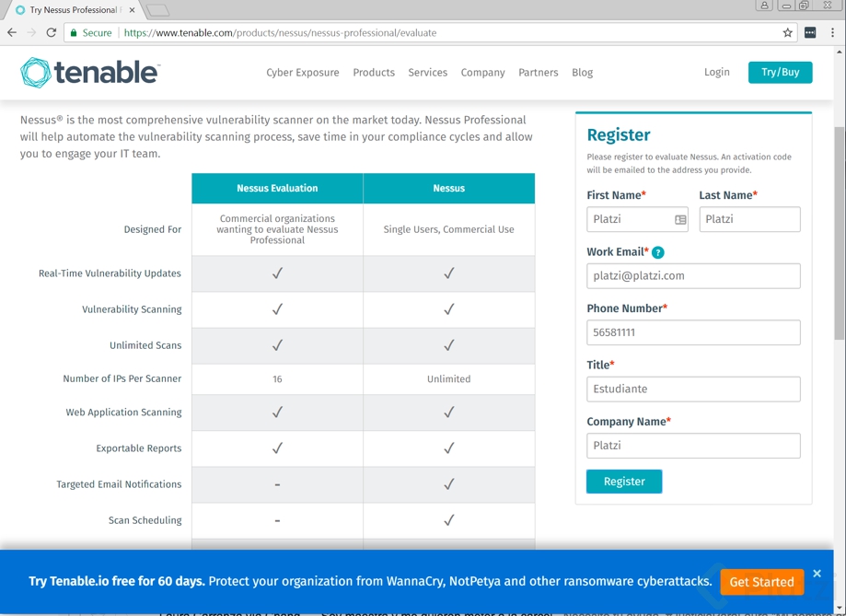Click the autofill contact icon in First Name
The height and width of the screenshot is (616, 846).
[x=680, y=220]
